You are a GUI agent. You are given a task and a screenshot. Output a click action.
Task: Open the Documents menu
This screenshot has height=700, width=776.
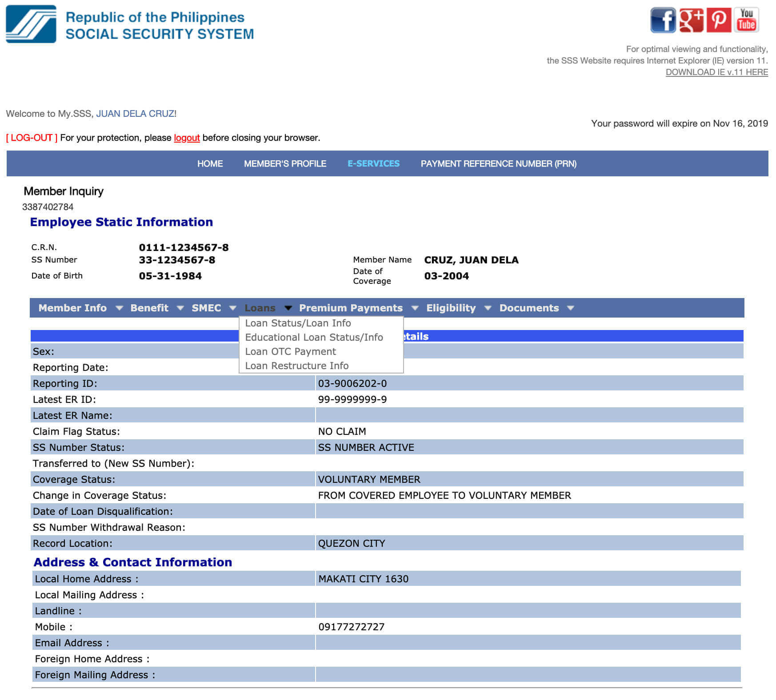pos(529,308)
